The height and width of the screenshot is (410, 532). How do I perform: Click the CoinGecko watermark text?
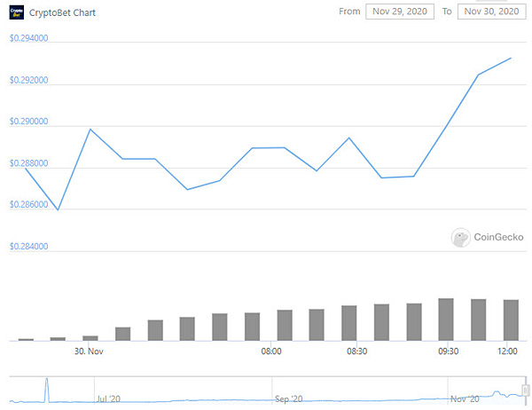click(x=498, y=237)
